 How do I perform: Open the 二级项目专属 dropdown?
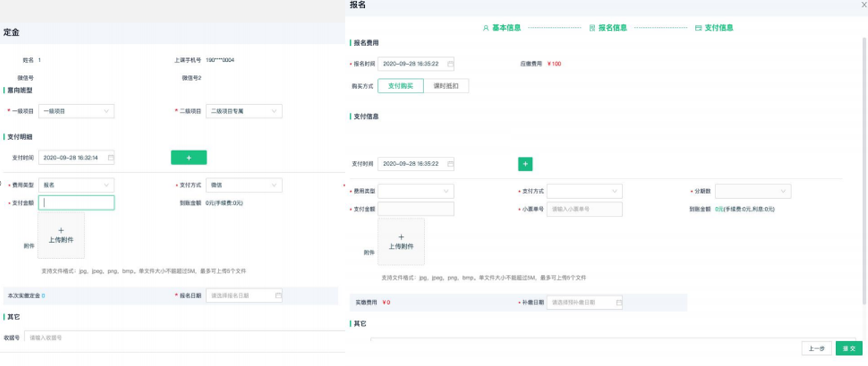244,112
